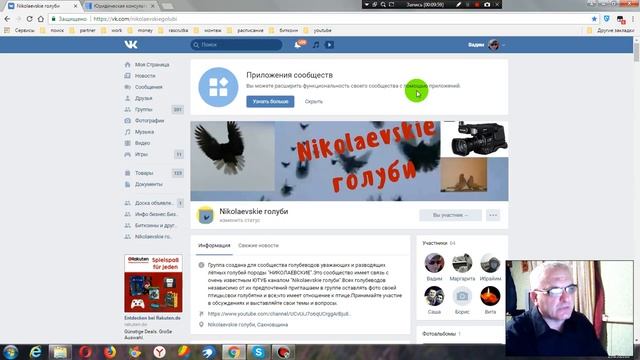Viewport: 640px width, 360px height.
Task: Click the Nikolaevskie голуби cover banner
Action: 349,161
